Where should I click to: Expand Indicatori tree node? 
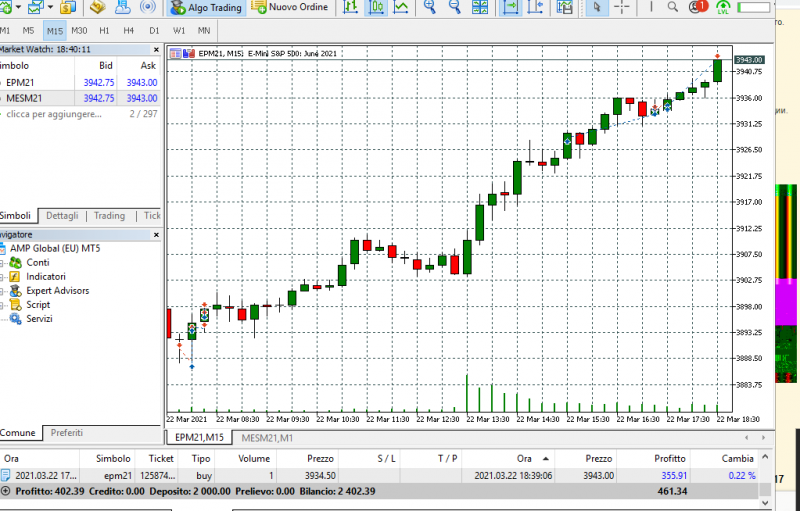pyautogui.click(x=2, y=277)
